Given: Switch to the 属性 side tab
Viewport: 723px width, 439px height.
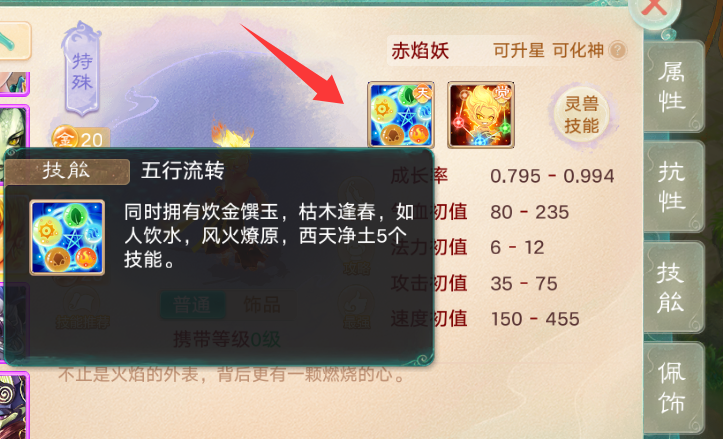Looking at the screenshot, I should coord(673,87).
